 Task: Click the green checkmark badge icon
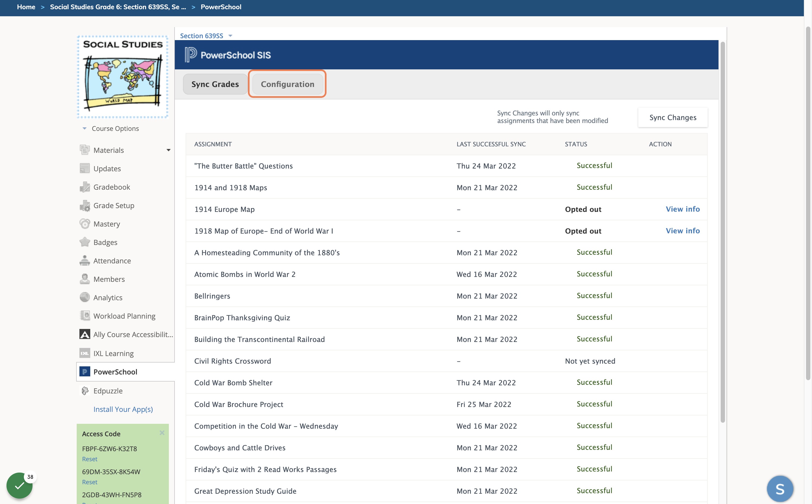pos(19,485)
